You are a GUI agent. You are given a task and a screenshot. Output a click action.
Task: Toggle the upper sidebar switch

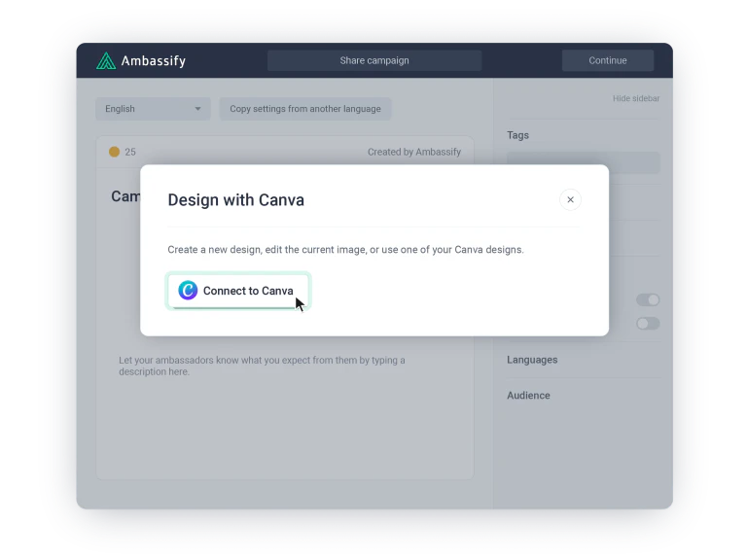[x=648, y=299]
